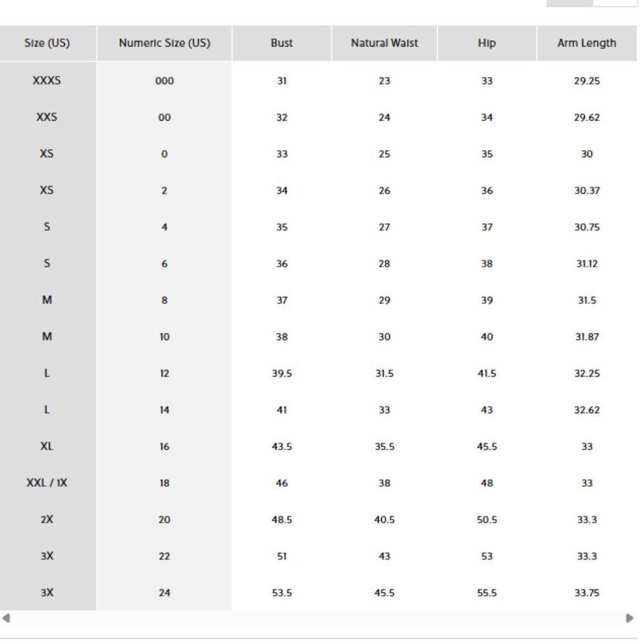Click the Numeric Size (US) column header
Image resolution: width=644 pixels, height=644 pixels.
(165, 43)
